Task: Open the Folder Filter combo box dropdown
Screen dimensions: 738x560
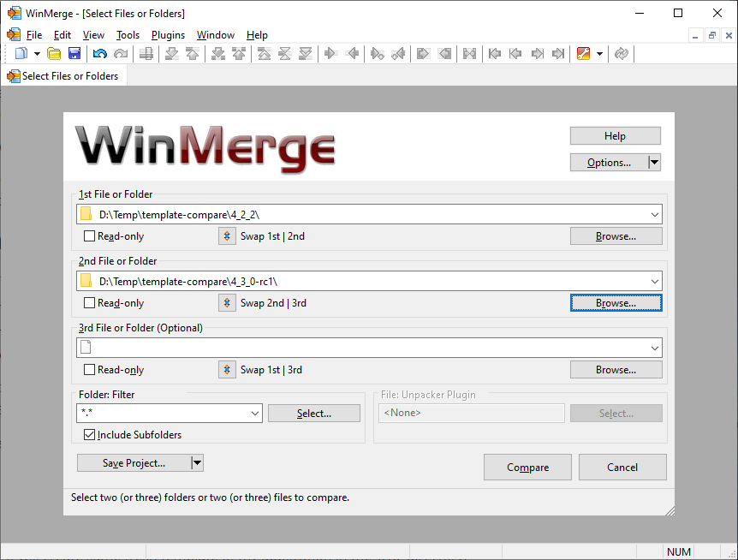Action: pyautogui.click(x=254, y=413)
